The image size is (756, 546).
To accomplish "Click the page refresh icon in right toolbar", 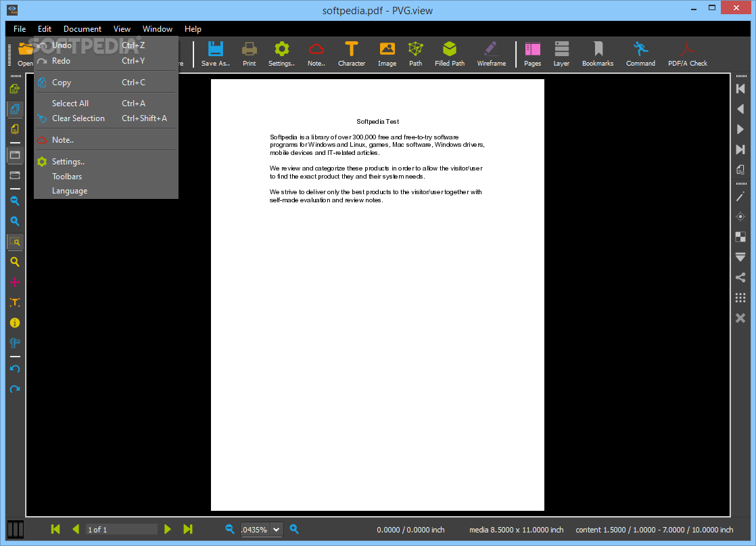I will pos(740,170).
